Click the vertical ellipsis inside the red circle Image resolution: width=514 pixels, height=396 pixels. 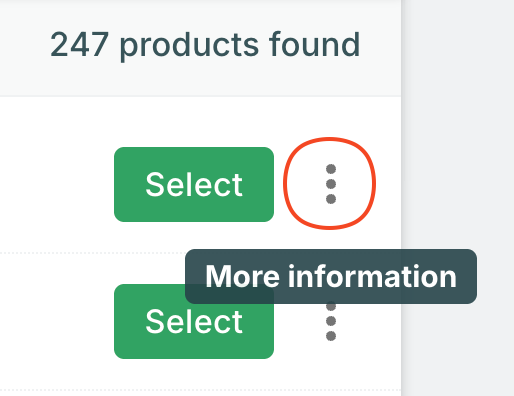click(330, 184)
